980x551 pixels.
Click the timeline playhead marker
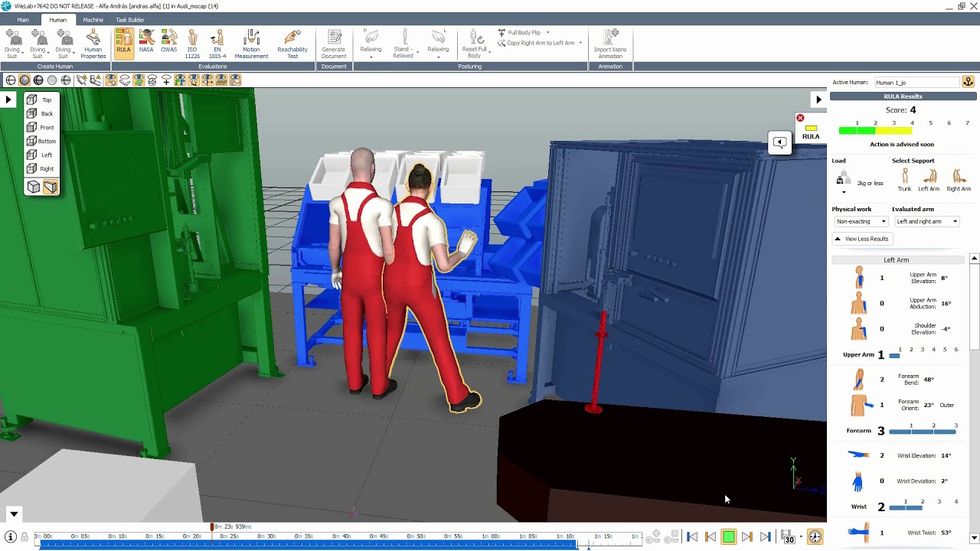tap(212, 527)
